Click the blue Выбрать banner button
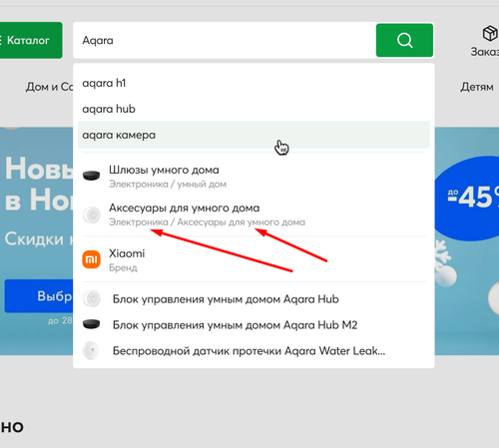Screen dimensions: 499x448 [x=39, y=295]
